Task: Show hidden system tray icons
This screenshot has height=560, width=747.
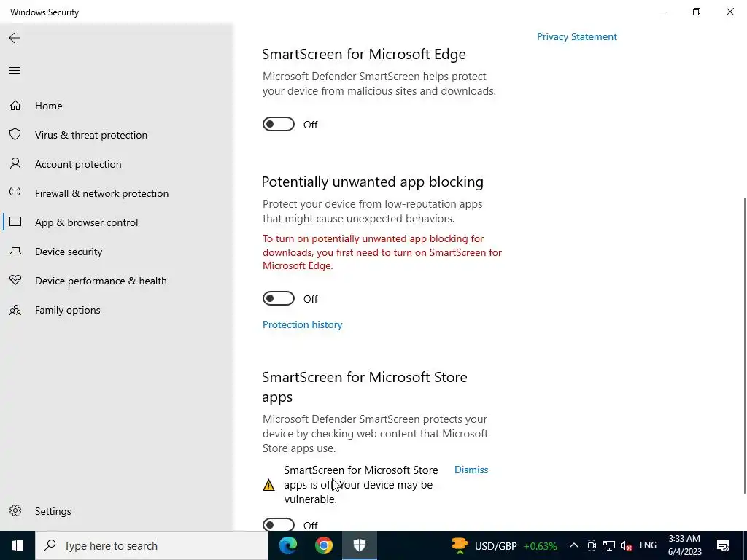Action: (574, 545)
